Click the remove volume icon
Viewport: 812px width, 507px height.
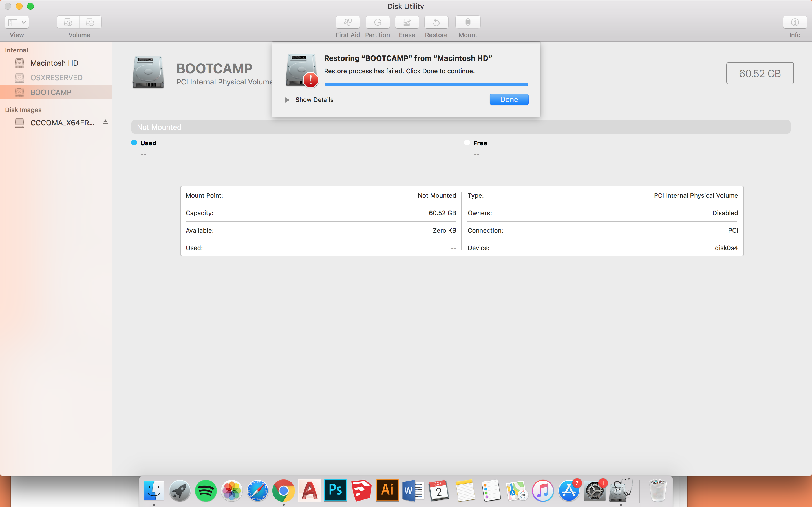coord(90,23)
